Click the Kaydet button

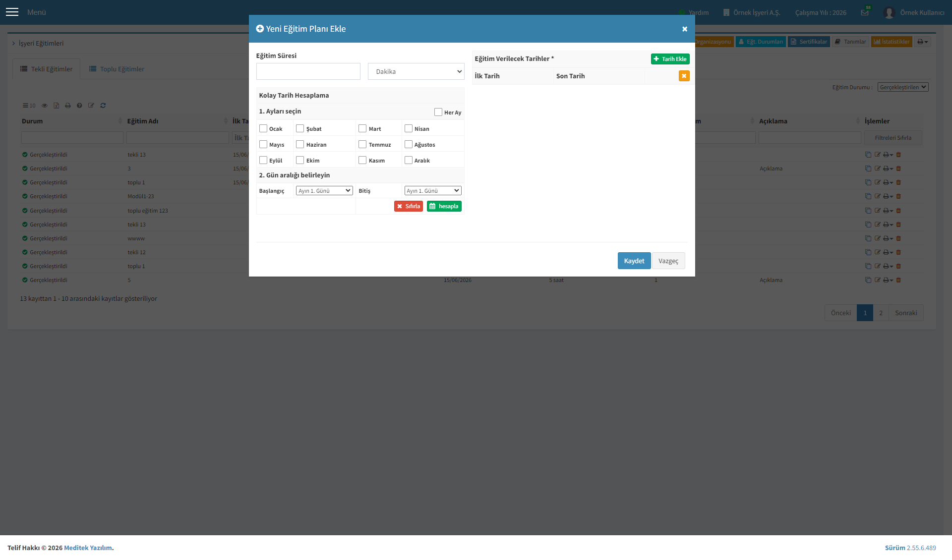coord(634,261)
